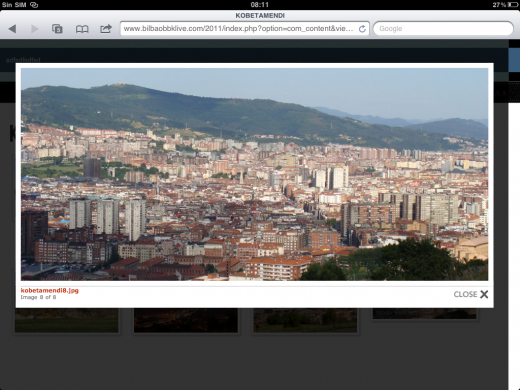Tap the Bilbao city panorama image

click(x=254, y=174)
